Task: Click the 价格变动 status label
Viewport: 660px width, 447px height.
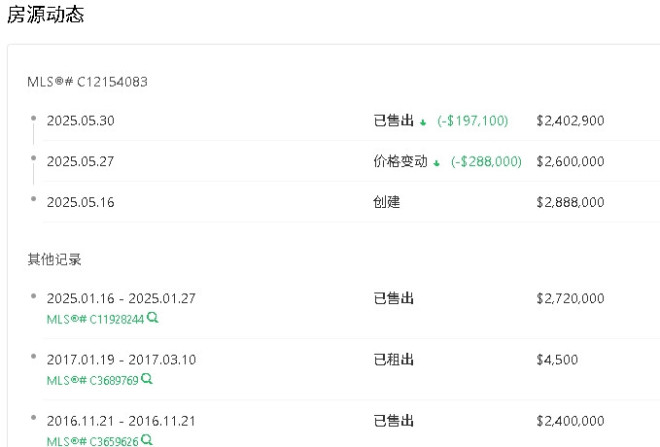Action: tap(400, 161)
